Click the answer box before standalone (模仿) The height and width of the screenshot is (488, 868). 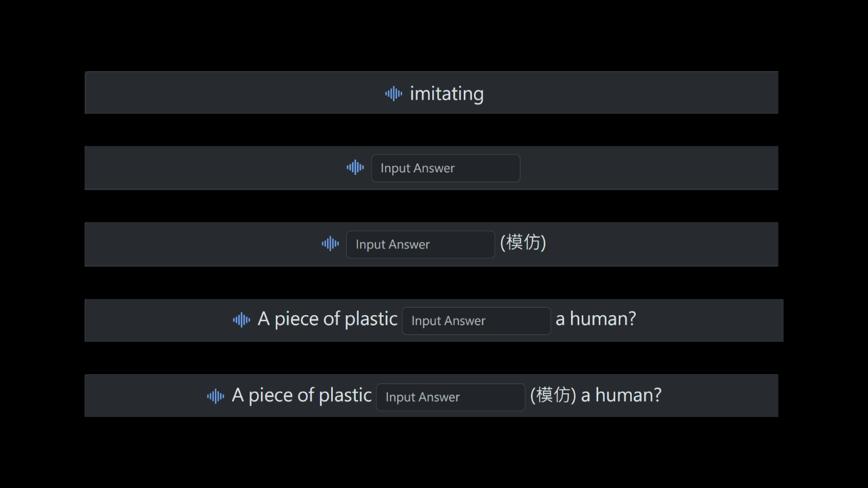(x=420, y=244)
